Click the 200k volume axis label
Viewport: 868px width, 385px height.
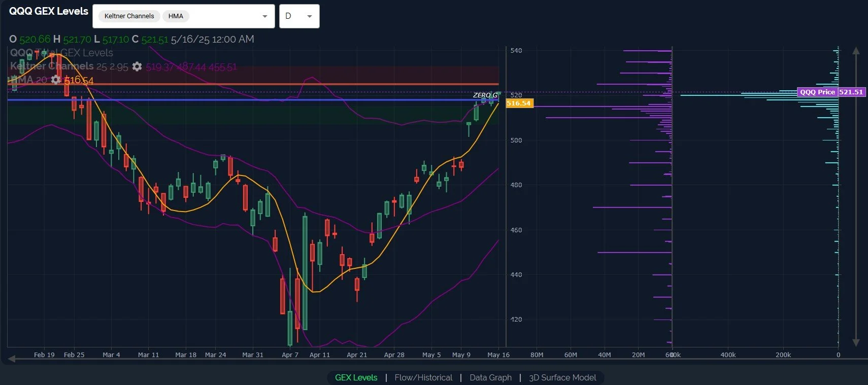(783, 355)
